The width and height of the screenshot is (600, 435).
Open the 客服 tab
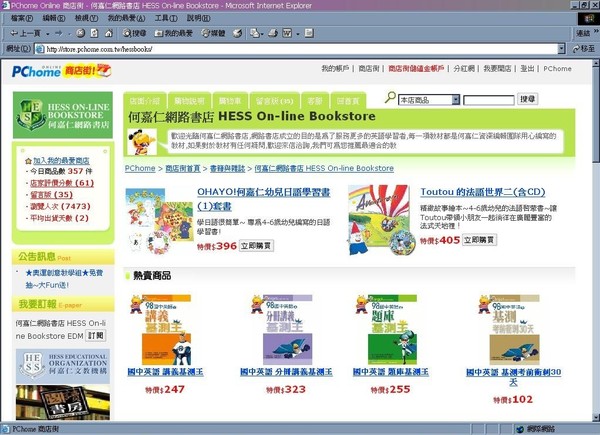(315, 101)
